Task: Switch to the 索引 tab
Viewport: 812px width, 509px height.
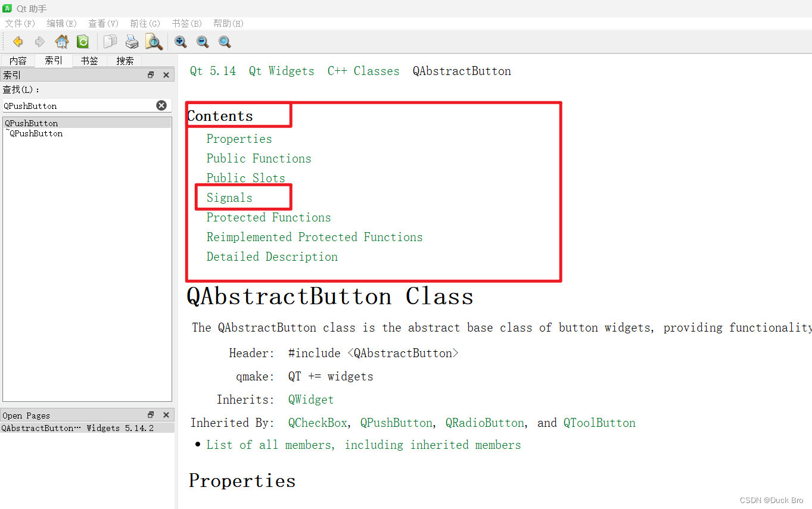Action: point(54,60)
